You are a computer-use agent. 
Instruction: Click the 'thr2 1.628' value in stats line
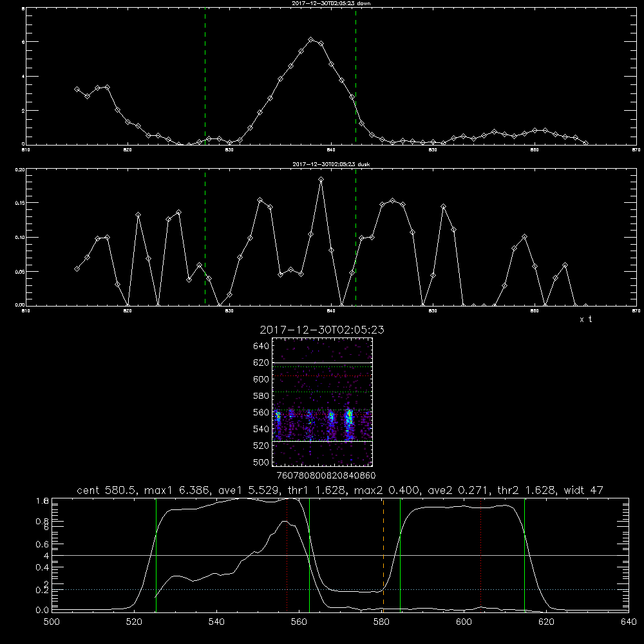pyautogui.click(x=527, y=490)
